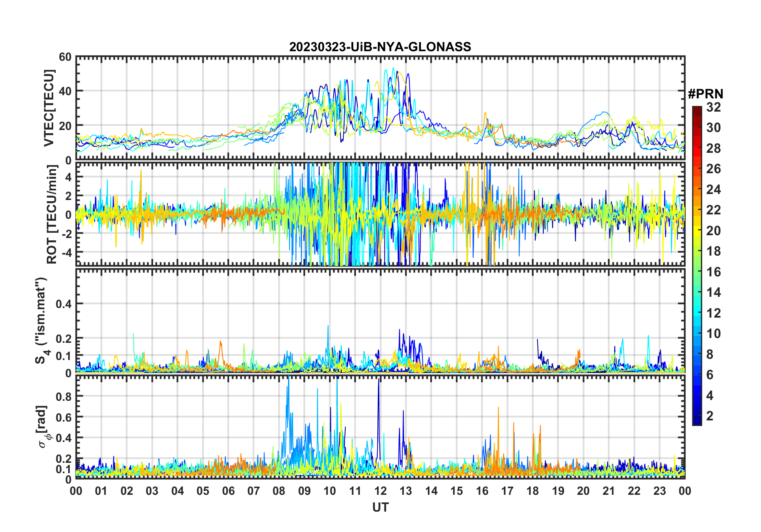Image resolution: width=761 pixels, height=532 pixels.
Task: Click x-axis hour label 09
Action: pyautogui.click(x=304, y=491)
